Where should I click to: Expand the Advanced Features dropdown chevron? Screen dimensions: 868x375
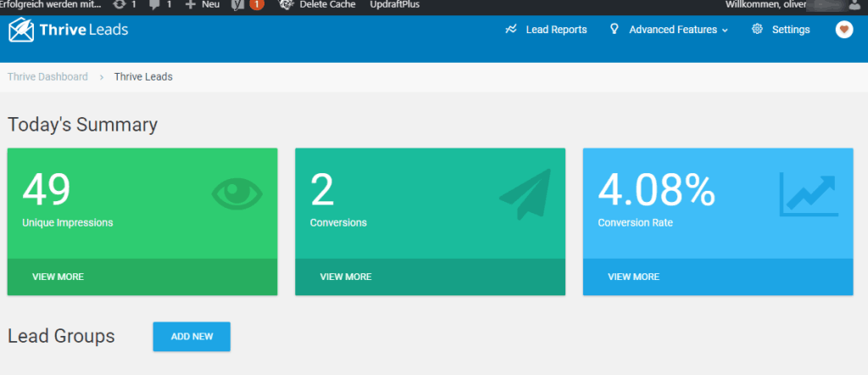tap(725, 31)
